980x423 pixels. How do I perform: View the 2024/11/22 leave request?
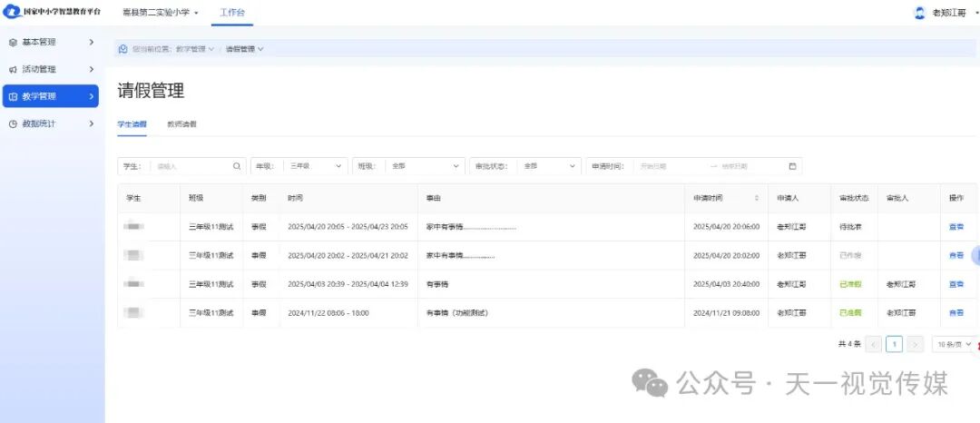[x=956, y=312]
